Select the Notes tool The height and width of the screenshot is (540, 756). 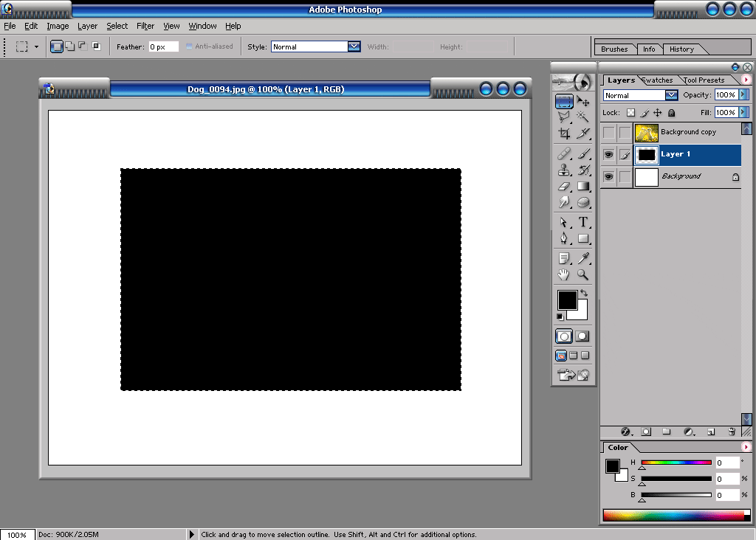tap(564, 259)
